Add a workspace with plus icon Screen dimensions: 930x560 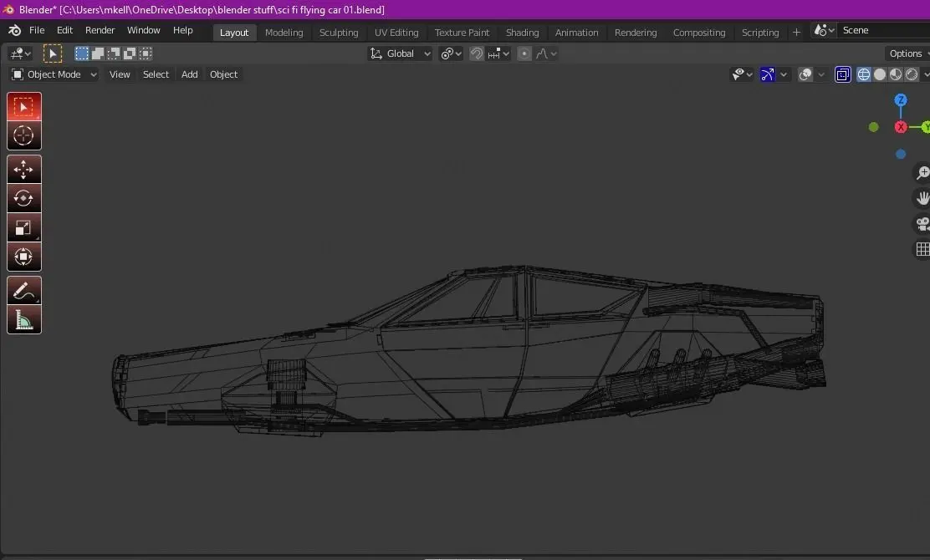[x=796, y=33]
